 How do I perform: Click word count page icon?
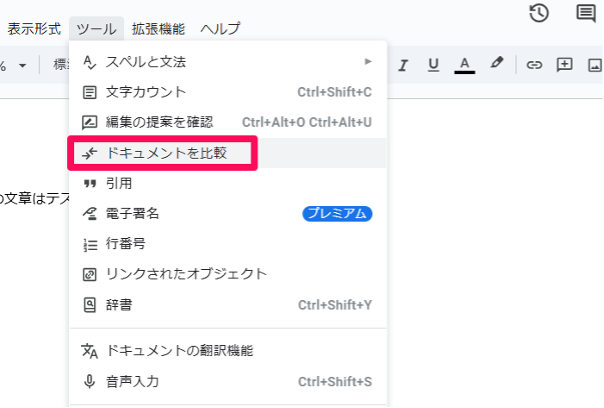(89, 92)
